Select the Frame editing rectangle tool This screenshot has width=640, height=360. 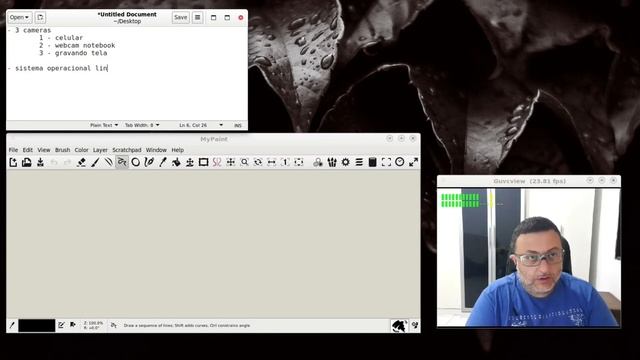[203, 162]
